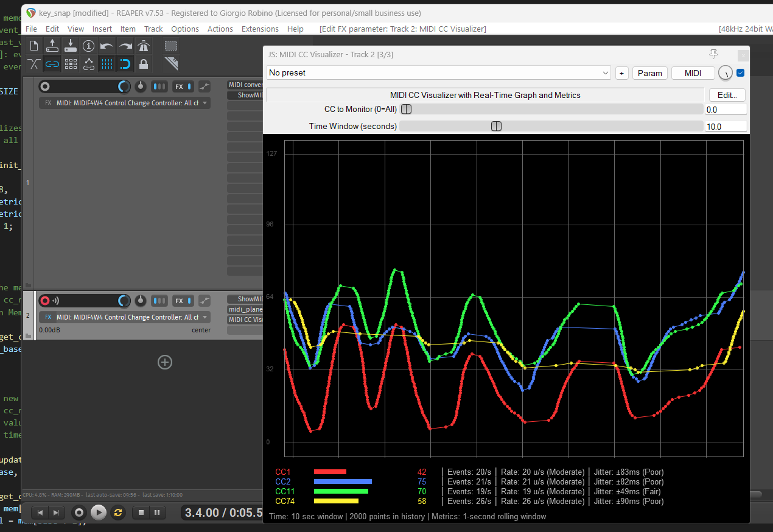Toggle the envelope points move-with-items icon
The image size is (773, 532).
click(89, 63)
